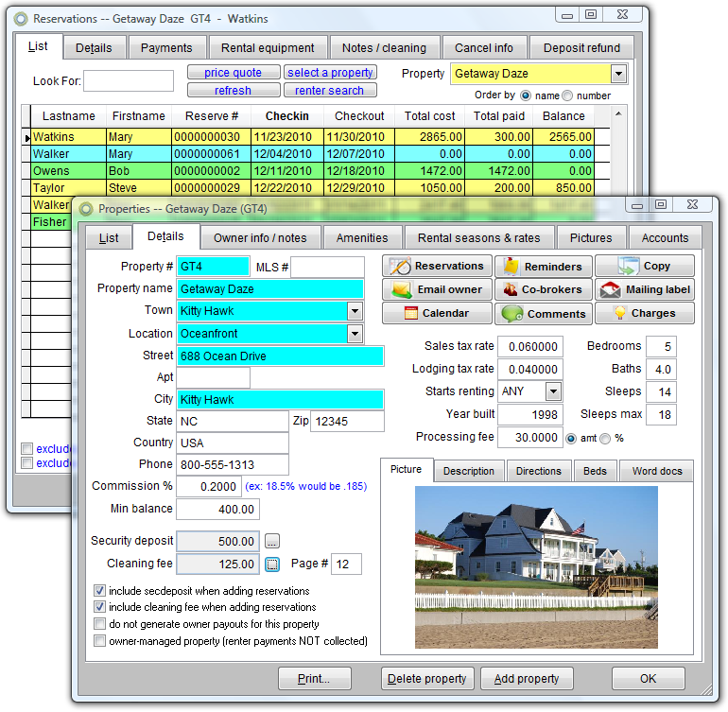Screen dimensions: 728x712
Task: Minimize the Properties window
Action: coord(637,204)
